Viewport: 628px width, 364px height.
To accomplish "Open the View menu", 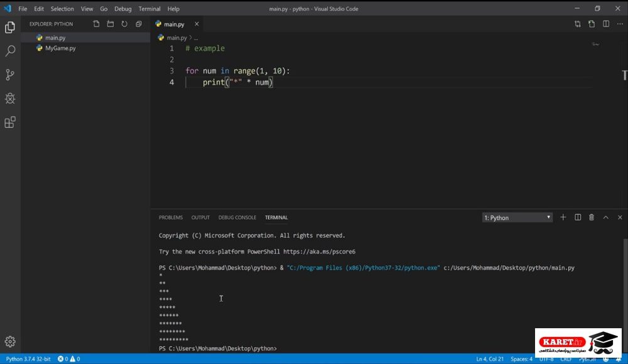I will (87, 8).
